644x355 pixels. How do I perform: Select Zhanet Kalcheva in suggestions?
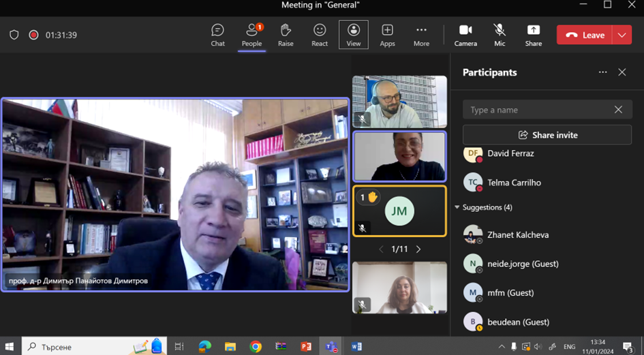[x=518, y=234]
